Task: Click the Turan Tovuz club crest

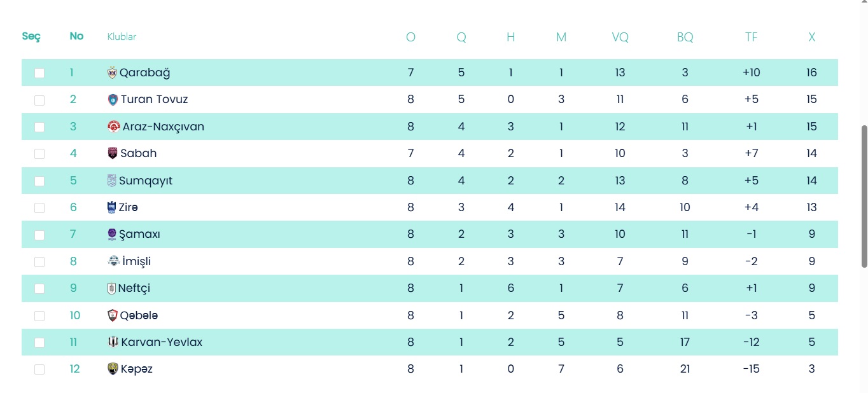Action: (x=113, y=100)
